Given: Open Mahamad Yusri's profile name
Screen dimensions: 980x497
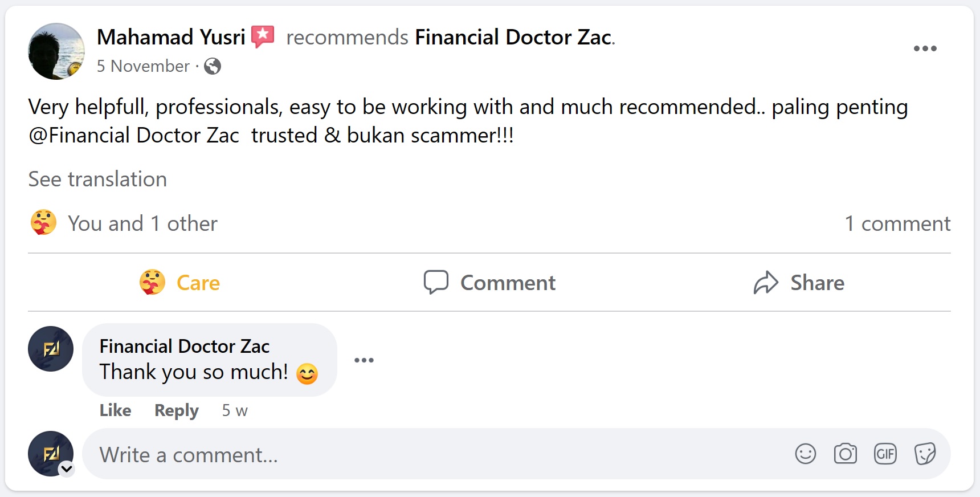Looking at the screenshot, I should 171,38.
